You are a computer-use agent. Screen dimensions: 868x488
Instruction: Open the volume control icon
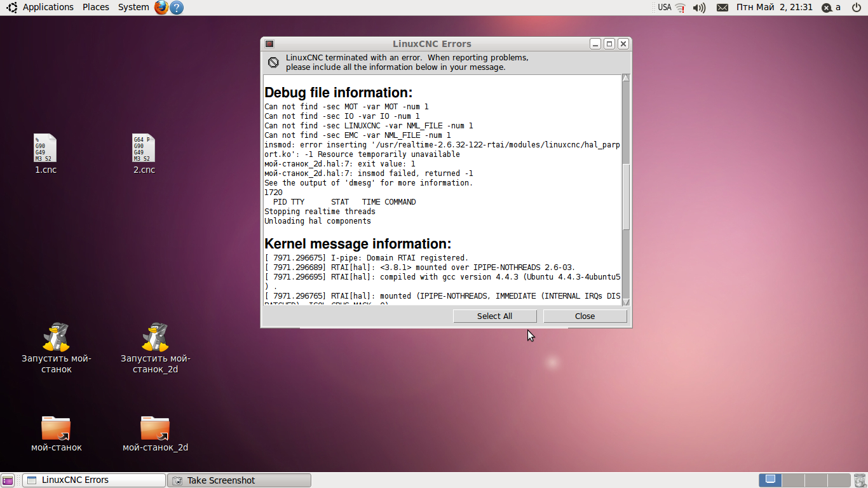699,8
